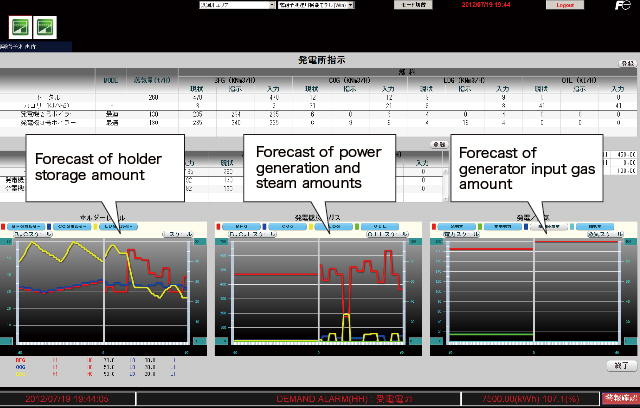
Task: Click the upper teal corner button left of the power generation chart
Action: (222, 242)
